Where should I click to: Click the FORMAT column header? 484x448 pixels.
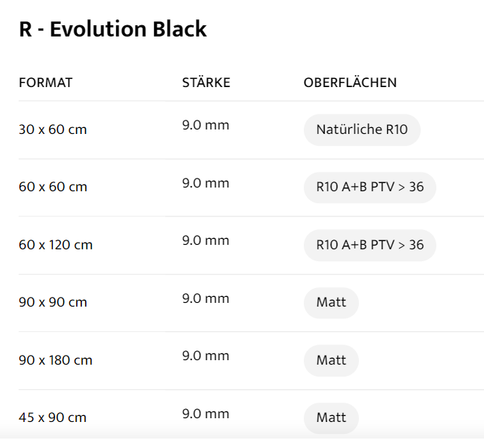(45, 83)
